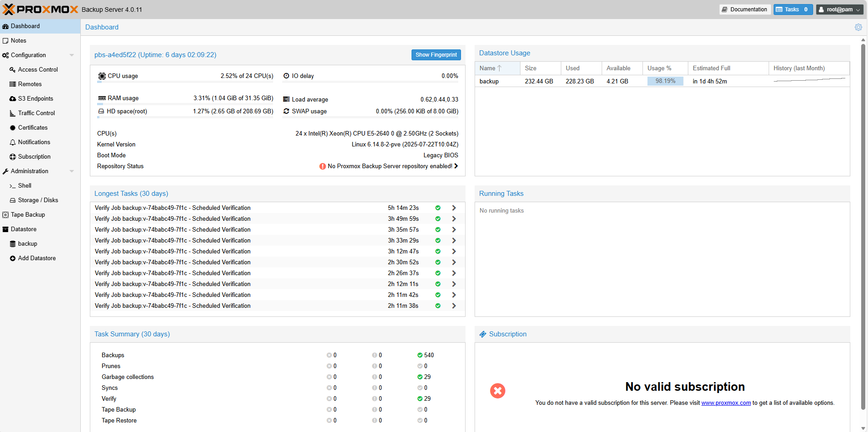
Task: Select Remotes from Configuration
Action: (x=29, y=84)
